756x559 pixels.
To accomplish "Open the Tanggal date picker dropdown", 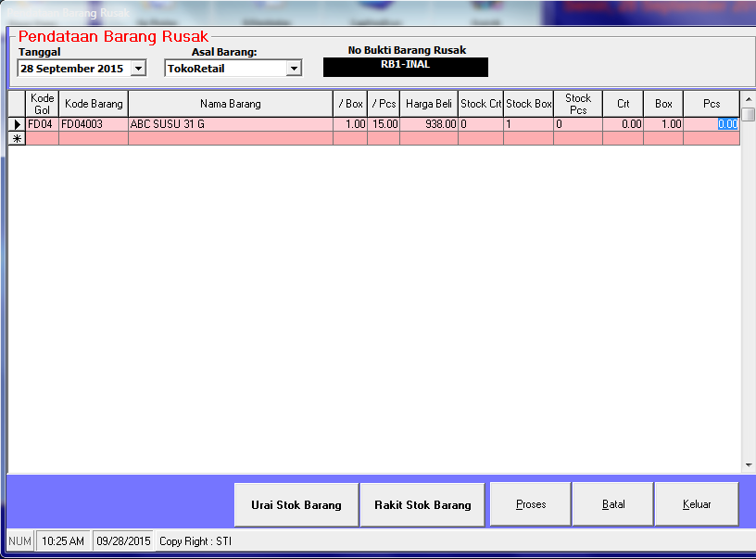I will 139,67.
